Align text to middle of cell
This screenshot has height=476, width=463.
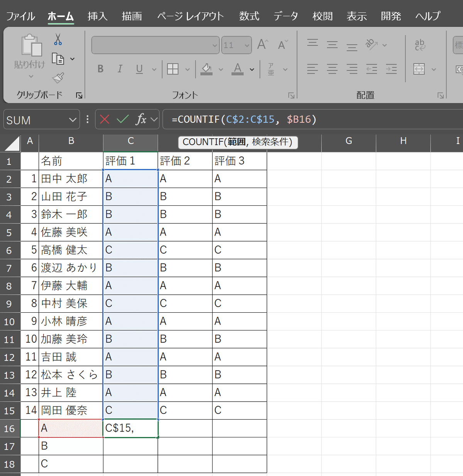(332, 45)
